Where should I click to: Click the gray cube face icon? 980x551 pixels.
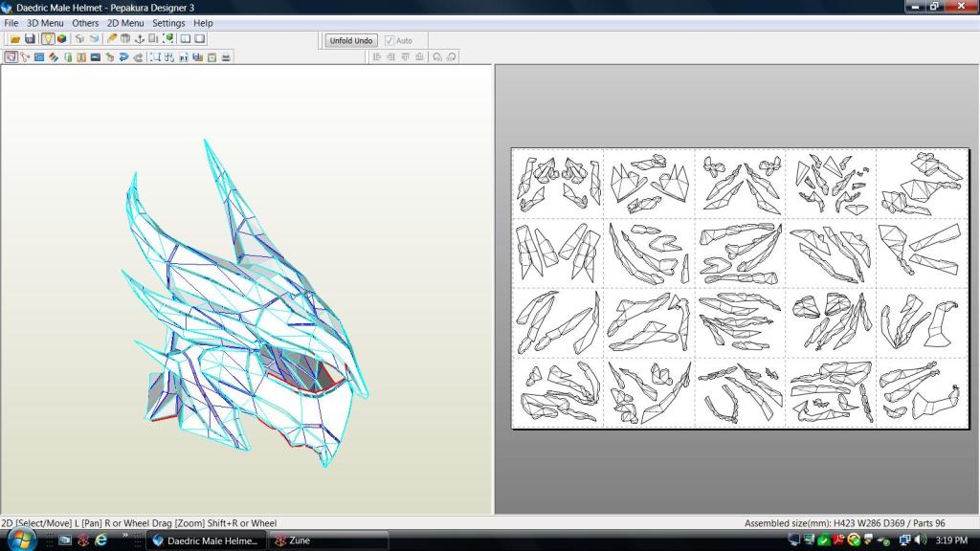(x=79, y=38)
